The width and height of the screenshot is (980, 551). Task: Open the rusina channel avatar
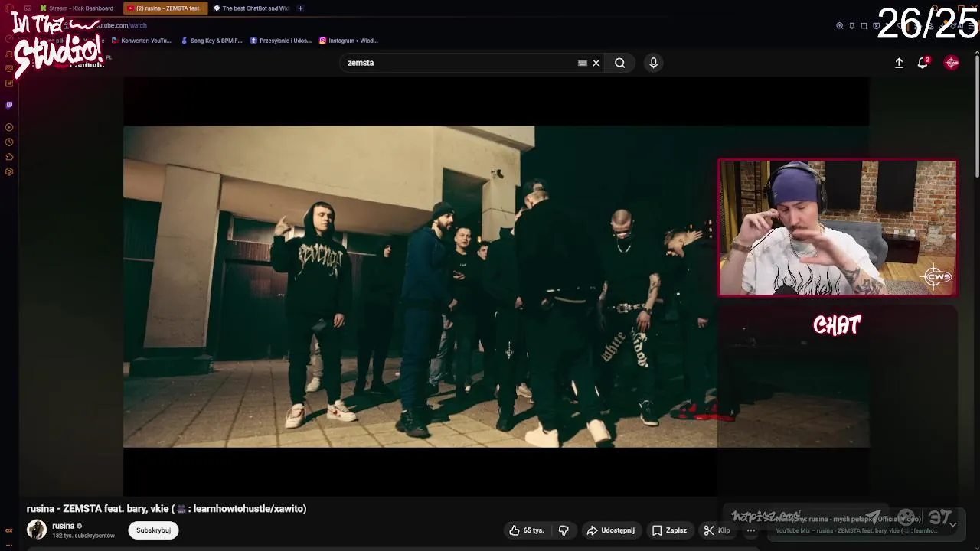[37, 530]
